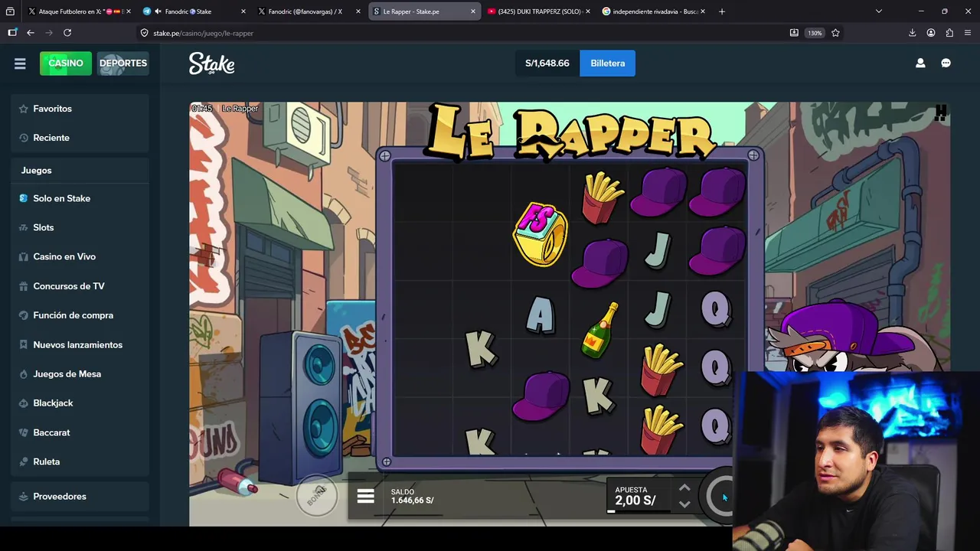Open the tab overview workspace icon
This screenshot has width=980, height=551.
tap(10, 11)
